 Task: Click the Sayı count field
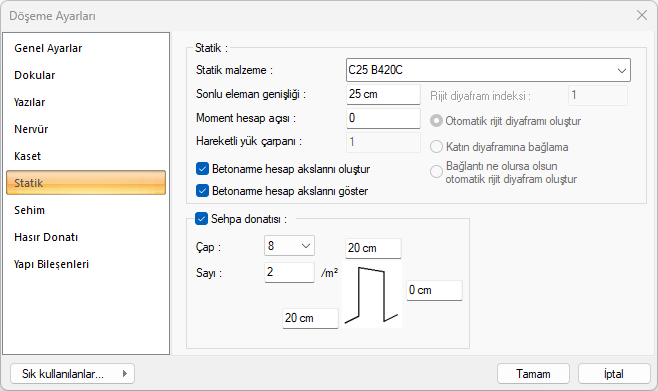pyautogui.click(x=289, y=272)
